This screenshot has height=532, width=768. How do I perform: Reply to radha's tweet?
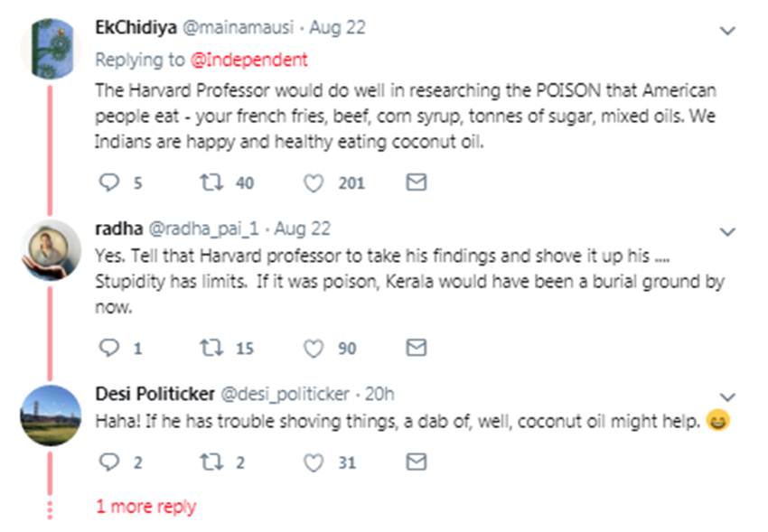[x=108, y=348]
